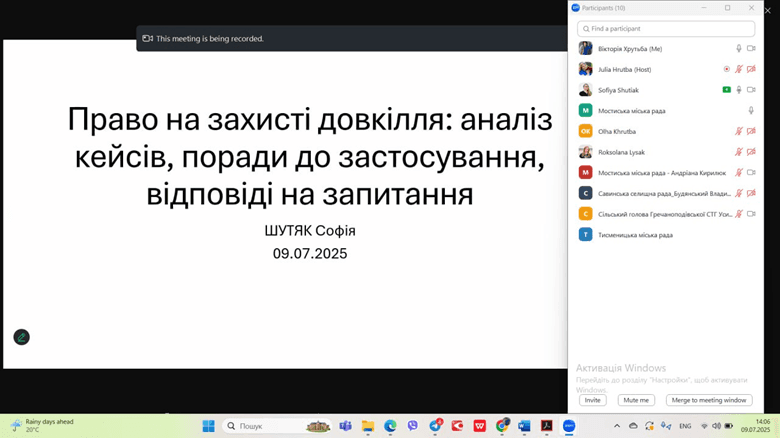Toggle microphone of Мостиська міська рада participant
The image size is (780, 438).
(751, 110)
